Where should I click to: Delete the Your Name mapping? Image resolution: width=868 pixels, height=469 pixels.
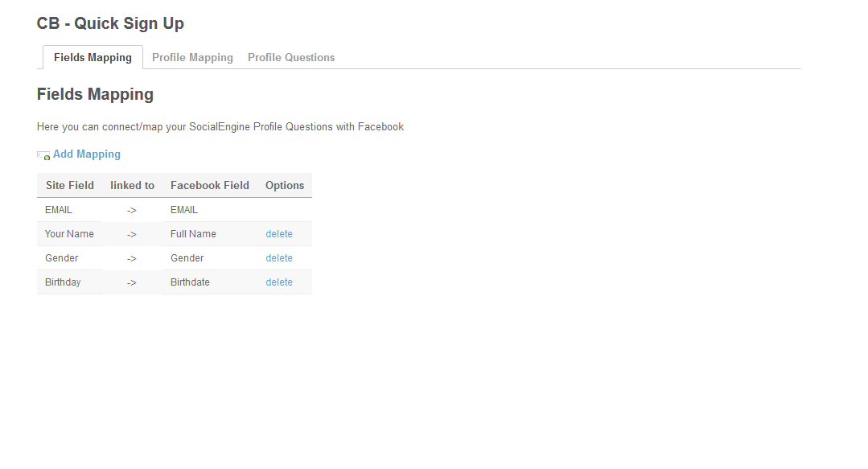[279, 234]
